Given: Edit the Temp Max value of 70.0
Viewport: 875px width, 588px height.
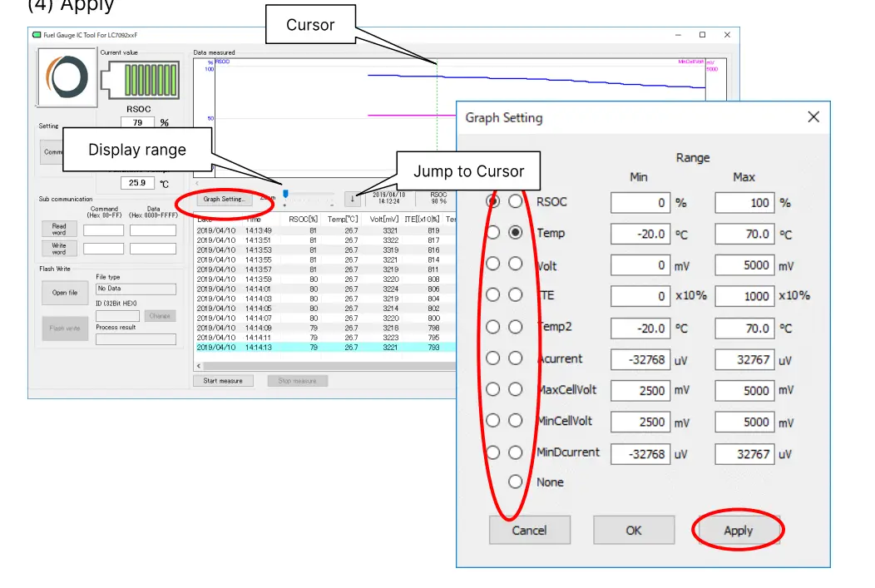Looking at the screenshot, I should pos(744,234).
